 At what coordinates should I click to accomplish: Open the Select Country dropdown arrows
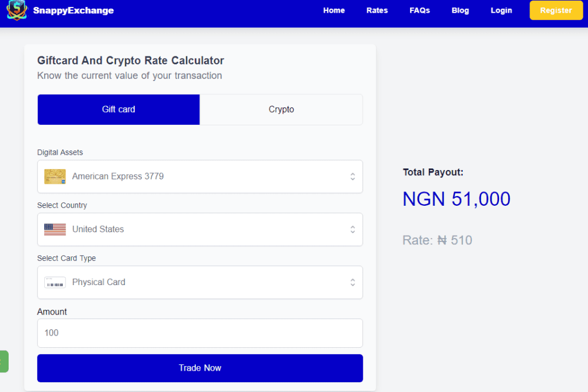(x=353, y=229)
